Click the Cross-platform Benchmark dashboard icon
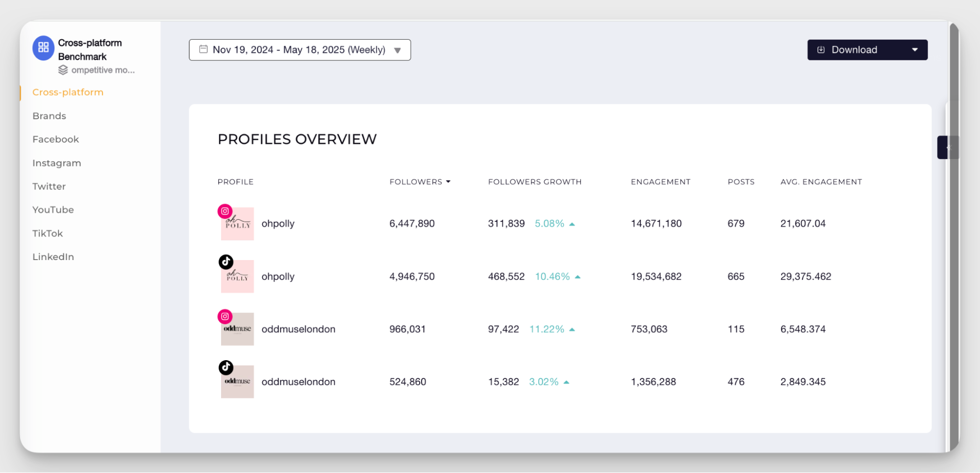Viewport: 980px width, 473px height. coord(43,48)
